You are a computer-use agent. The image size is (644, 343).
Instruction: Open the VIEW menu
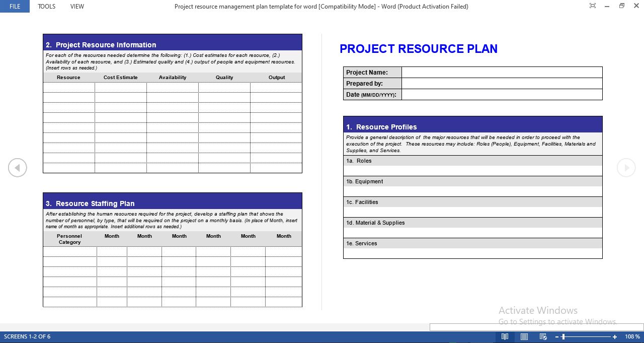pos(77,6)
